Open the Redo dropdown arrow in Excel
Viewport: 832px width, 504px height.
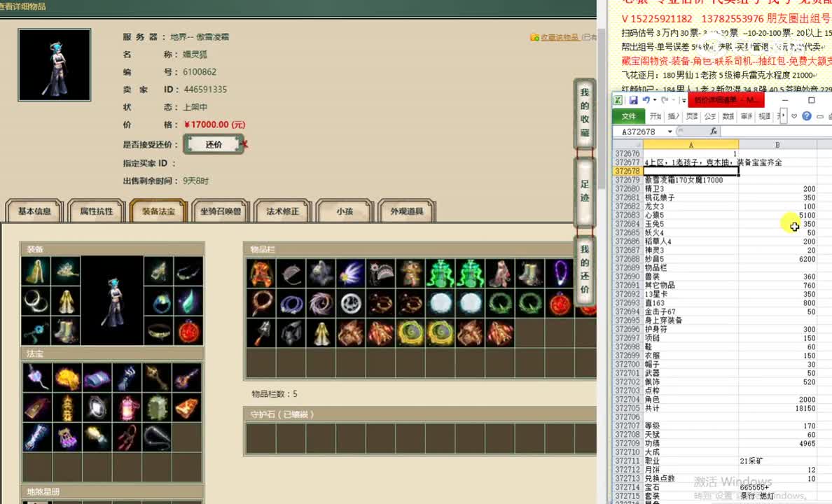[672, 99]
